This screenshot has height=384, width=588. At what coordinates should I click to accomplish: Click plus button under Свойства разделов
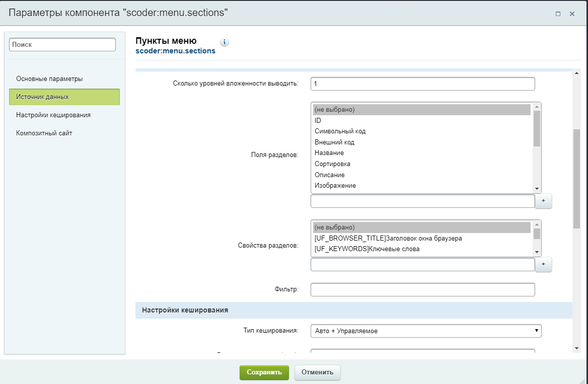[543, 264]
